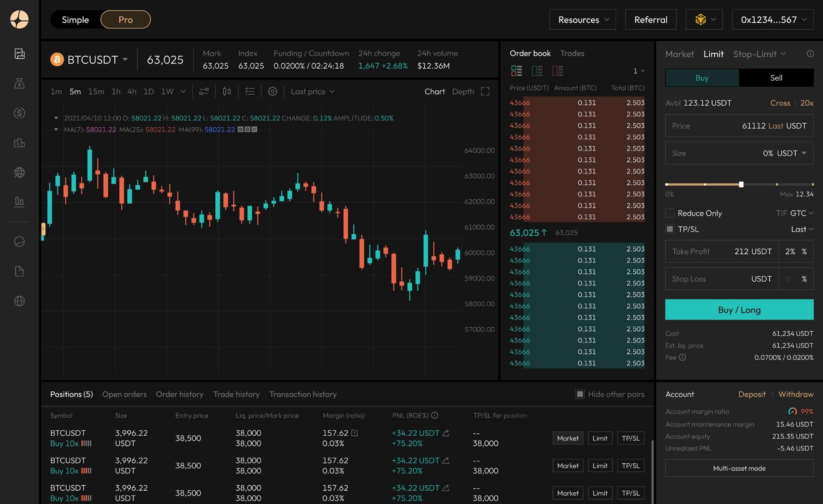The height and width of the screenshot is (504, 823).
Task: Click the Buy / Long button
Action: pyautogui.click(x=739, y=310)
